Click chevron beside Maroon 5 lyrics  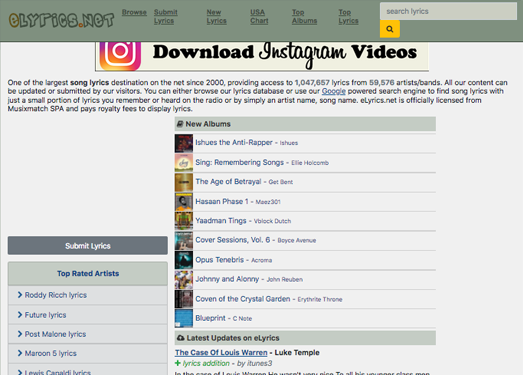point(20,353)
